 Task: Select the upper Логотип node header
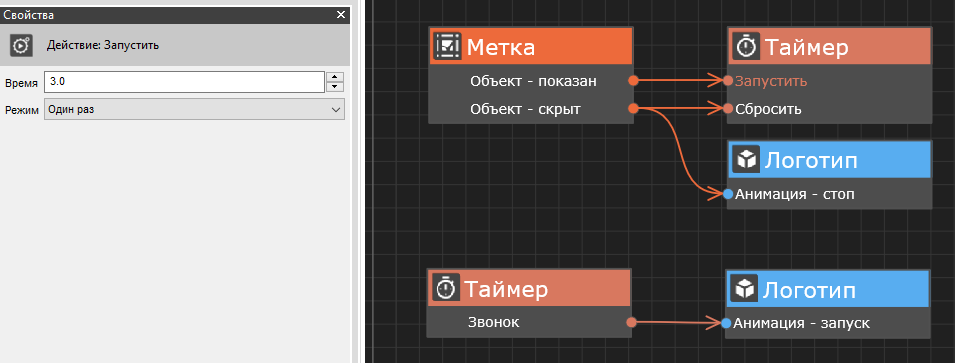[x=830, y=160]
